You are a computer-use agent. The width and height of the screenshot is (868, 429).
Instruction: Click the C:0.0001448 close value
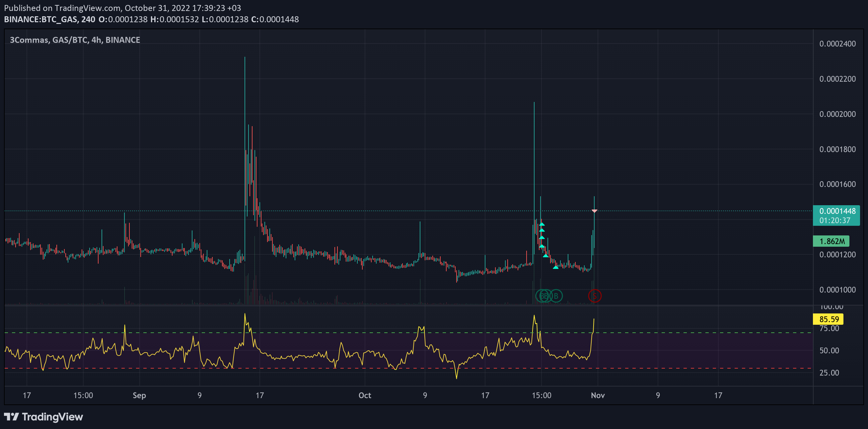(x=275, y=19)
